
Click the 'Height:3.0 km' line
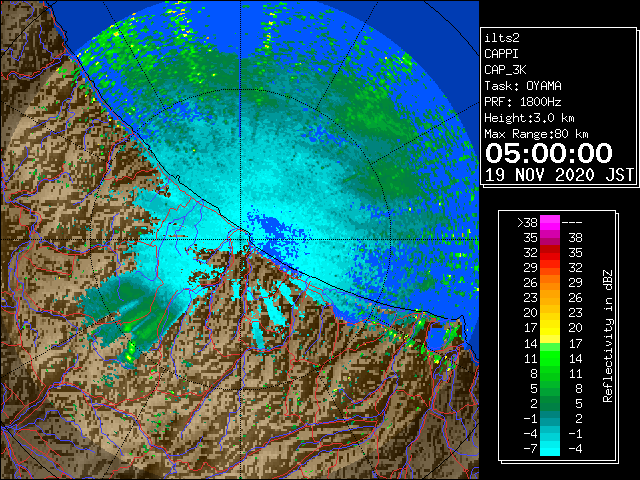point(529,118)
